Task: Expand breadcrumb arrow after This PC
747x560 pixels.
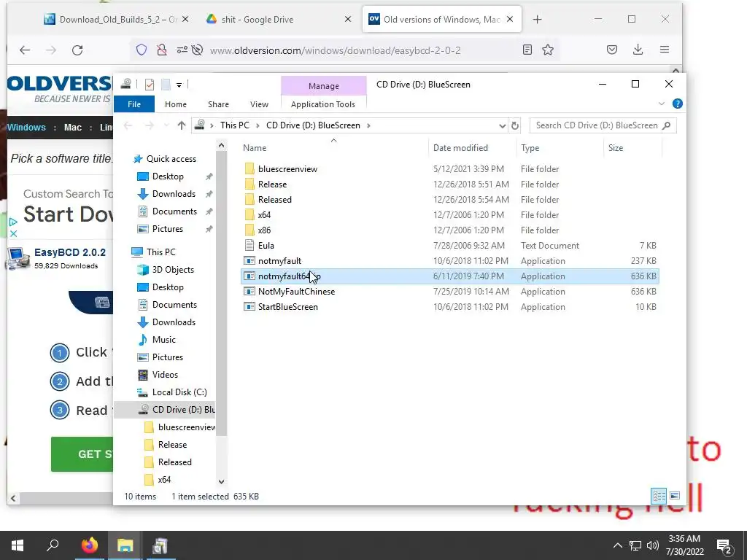Action: tap(258, 125)
